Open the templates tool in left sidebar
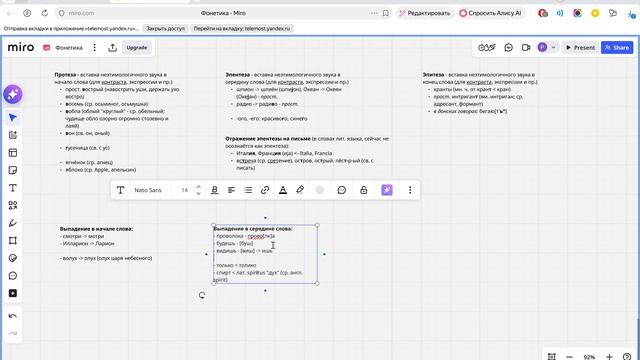 point(13,135)
